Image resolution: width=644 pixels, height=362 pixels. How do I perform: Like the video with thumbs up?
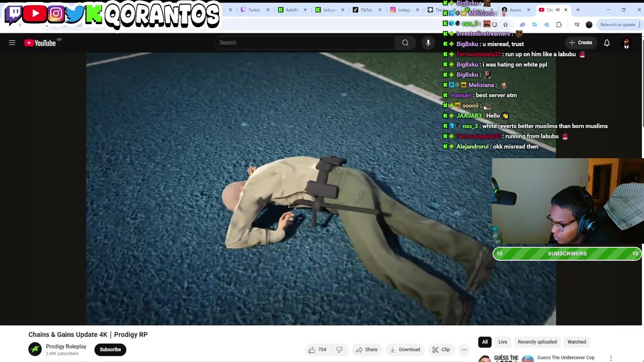[x=317, y=349]
